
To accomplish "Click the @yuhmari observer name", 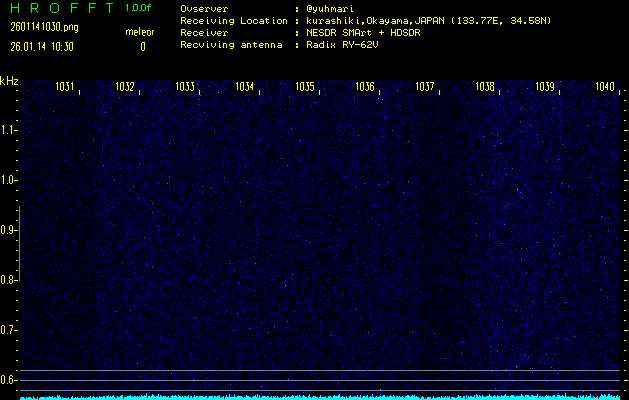I will click(x=327, y=8).
